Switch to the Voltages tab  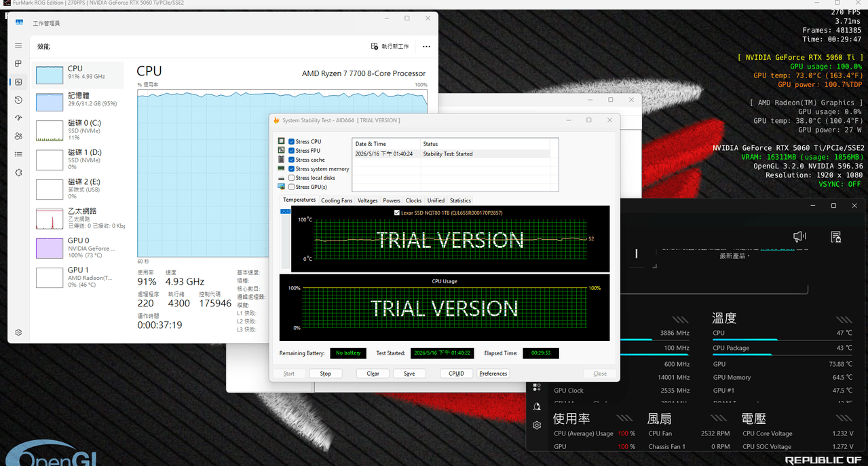368,200
